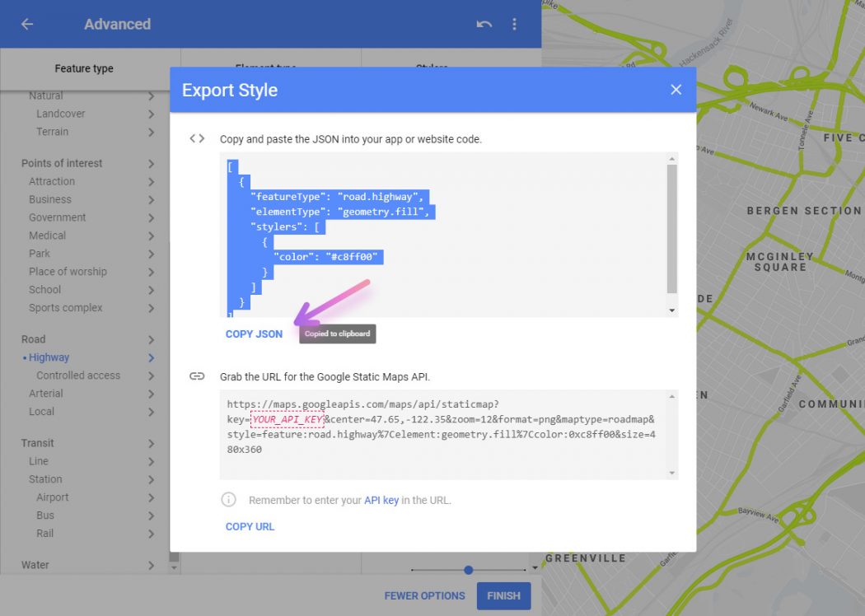Expand the Transit category
Image resolution: width=865 pixels, height=616 pixels.
click(x=152, y=442)
